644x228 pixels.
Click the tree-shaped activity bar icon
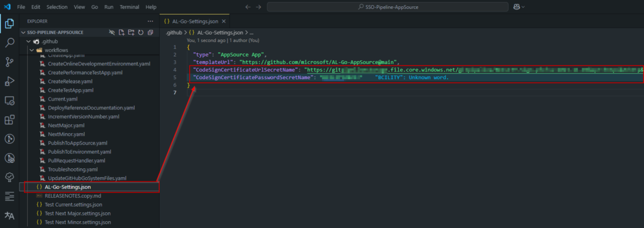point(9,177)
